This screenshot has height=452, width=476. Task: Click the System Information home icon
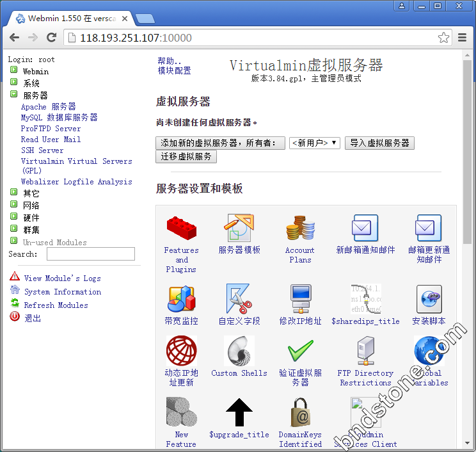pyautogui.click(x=15, y=289)
